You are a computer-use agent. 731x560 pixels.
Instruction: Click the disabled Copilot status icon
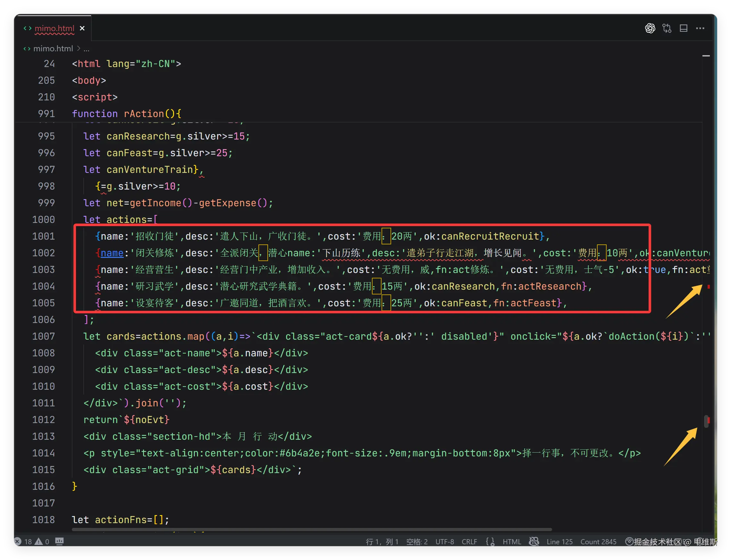(x=534, y=541)
